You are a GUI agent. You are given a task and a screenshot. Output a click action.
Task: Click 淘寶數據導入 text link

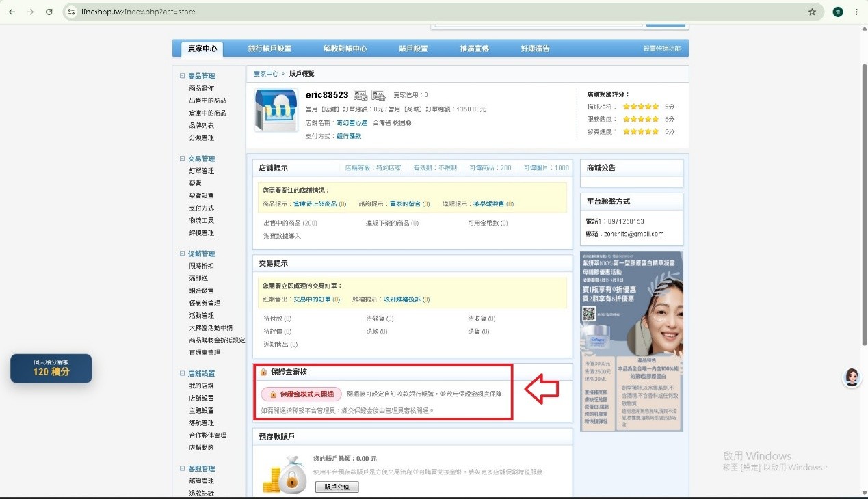pyautogui.click(x=282, y=236)
